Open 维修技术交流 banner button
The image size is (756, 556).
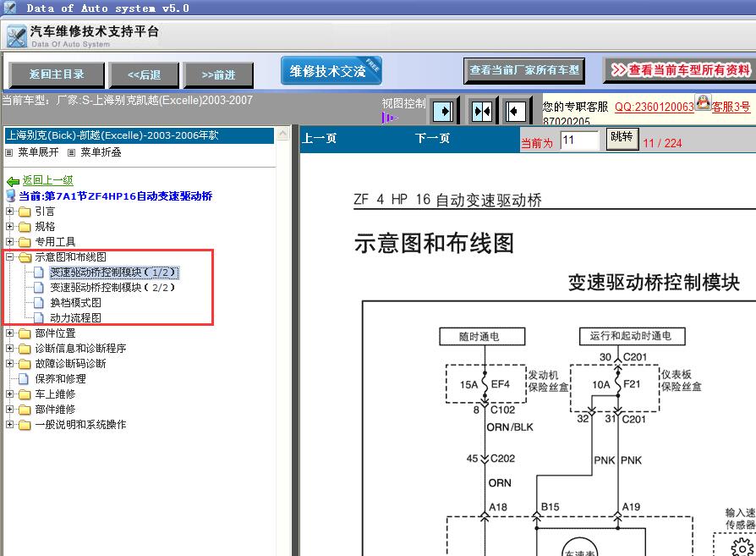pos(331,70)
